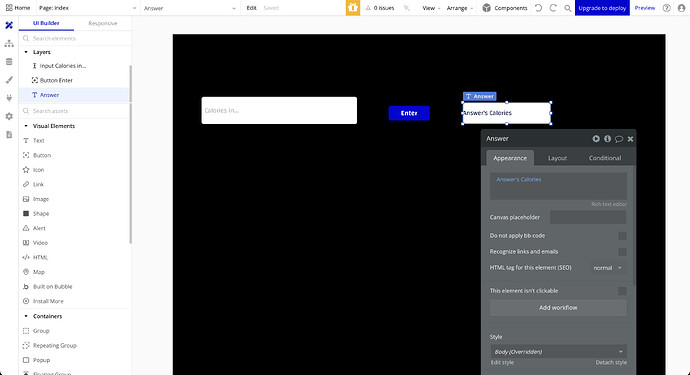Switch to the UI Builder tab

[x=46, y=23]
